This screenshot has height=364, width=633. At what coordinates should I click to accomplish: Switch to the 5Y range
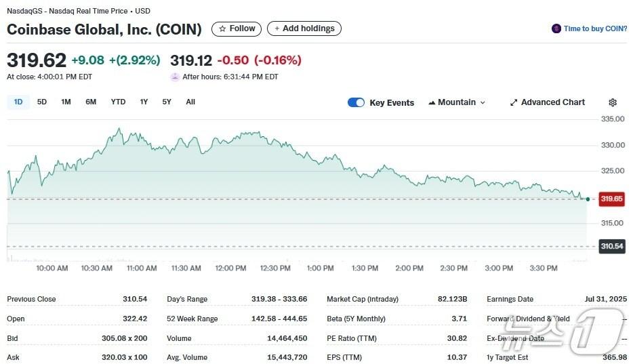point(167,102)
